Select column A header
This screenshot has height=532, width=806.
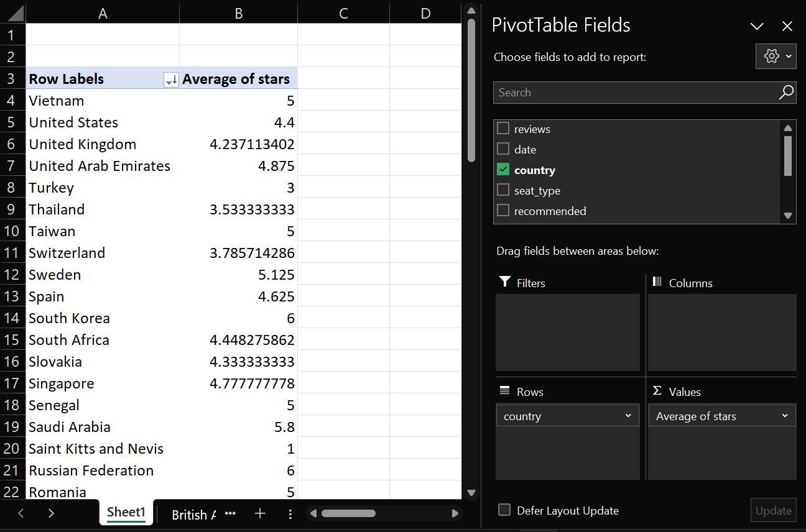pyautogui.click(x=103, y=13)
